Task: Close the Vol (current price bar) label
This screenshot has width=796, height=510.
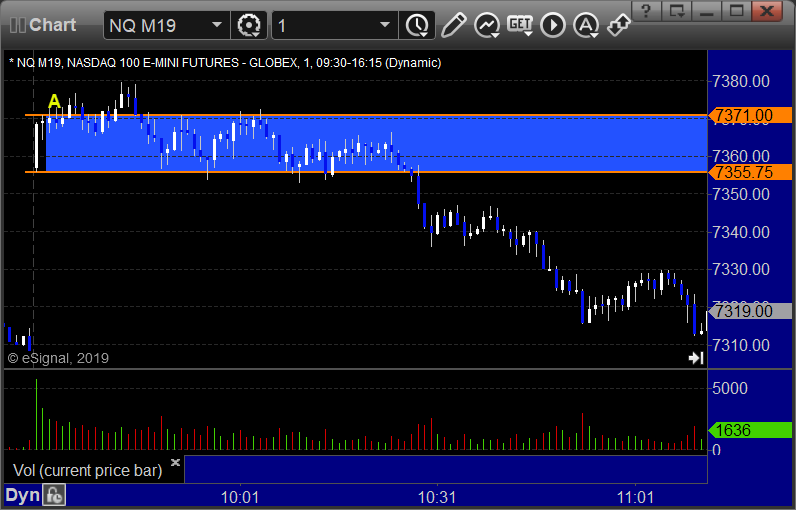Action: point(175,462)
